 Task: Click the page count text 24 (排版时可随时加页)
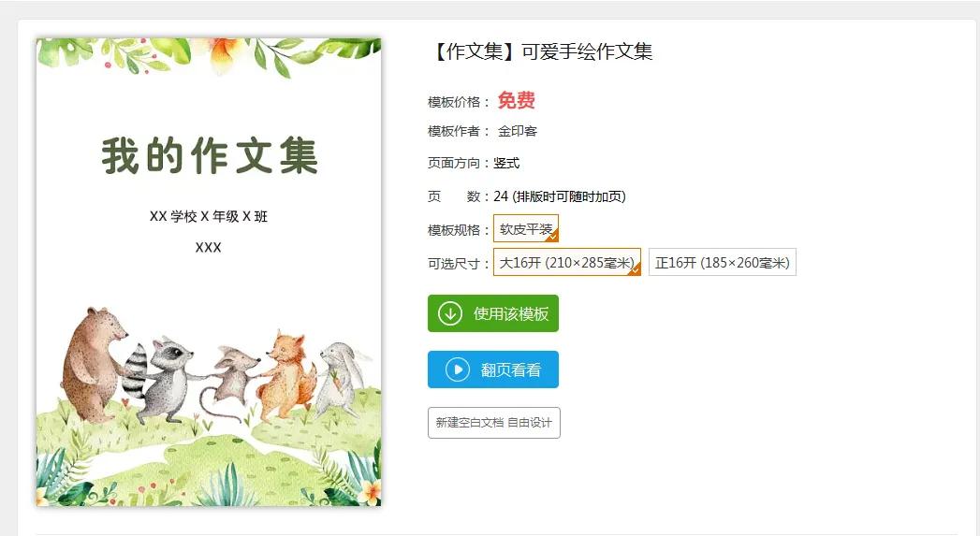[560, 196]
